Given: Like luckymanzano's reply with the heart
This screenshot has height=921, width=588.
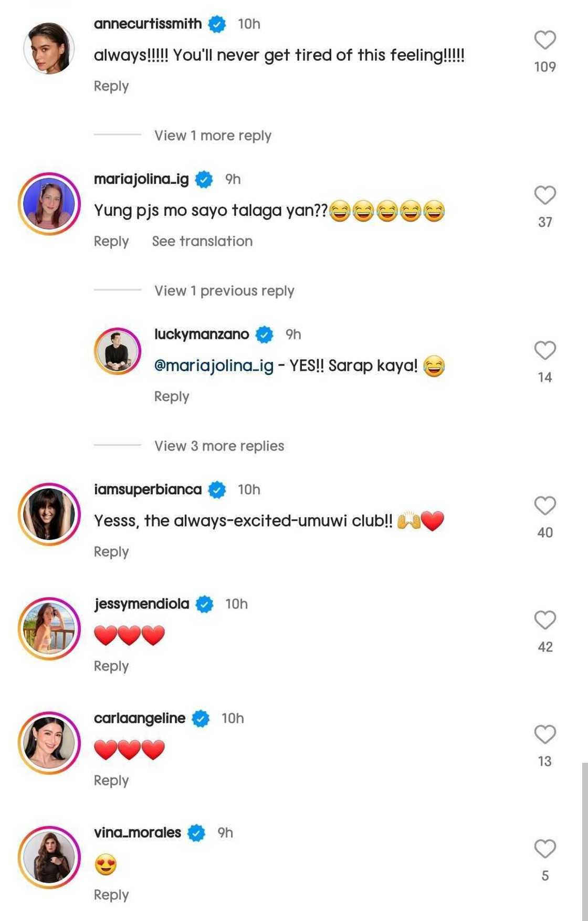Looking at the screenshot, I should tap(545, 350).
